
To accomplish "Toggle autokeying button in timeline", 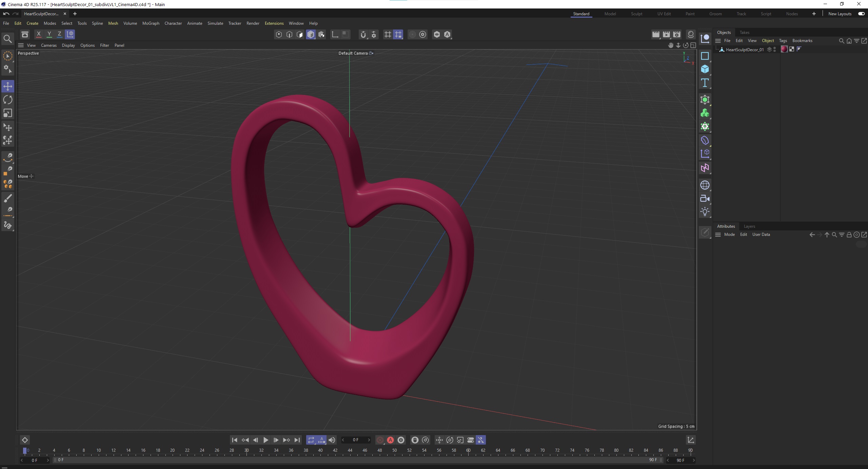I will [x=390, y=440].
